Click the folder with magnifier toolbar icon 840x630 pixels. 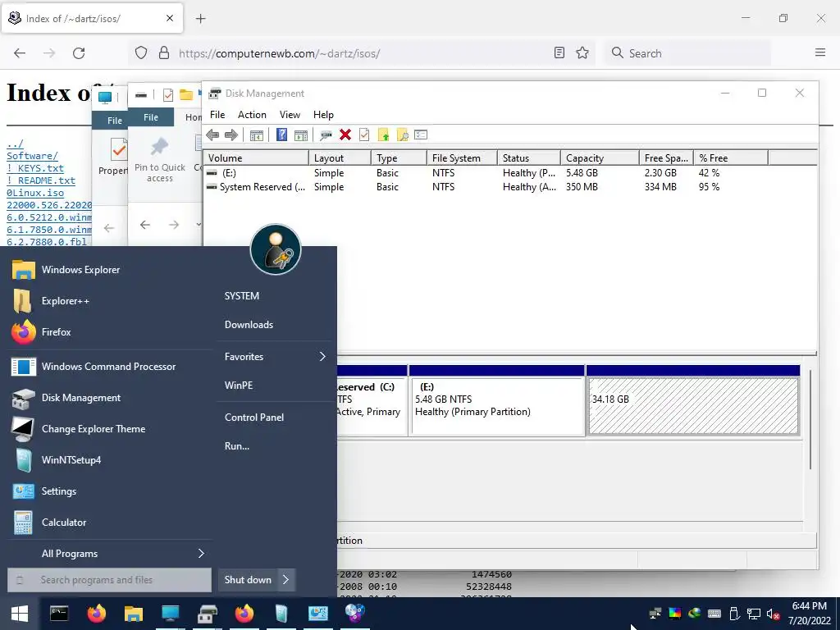(402, 135)
